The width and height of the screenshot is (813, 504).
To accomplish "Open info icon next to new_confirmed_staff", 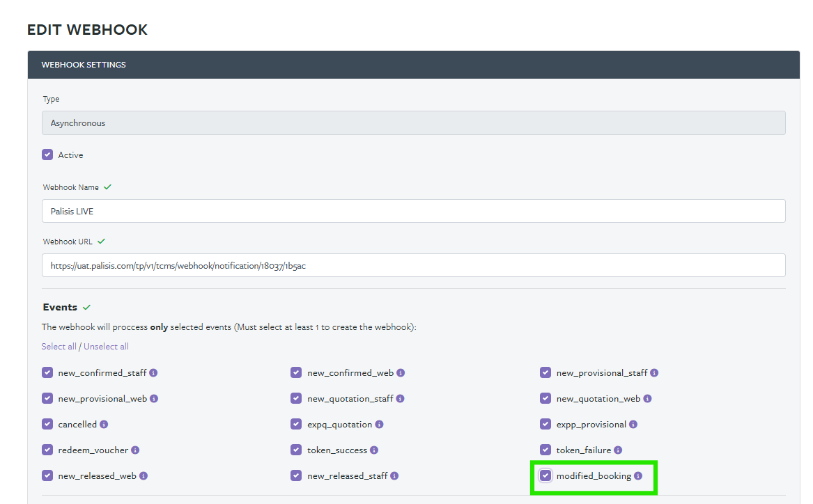I will [153, 373].
